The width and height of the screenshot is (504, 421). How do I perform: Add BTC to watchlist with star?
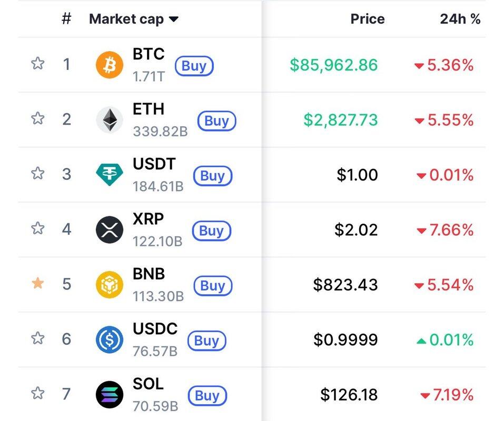point(37,64)
